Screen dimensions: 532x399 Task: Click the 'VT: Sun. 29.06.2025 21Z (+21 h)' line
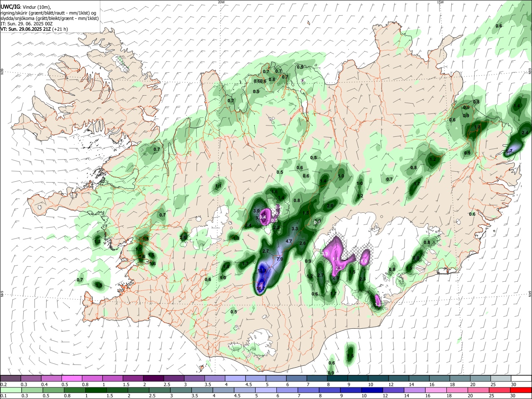coord(34,29)
